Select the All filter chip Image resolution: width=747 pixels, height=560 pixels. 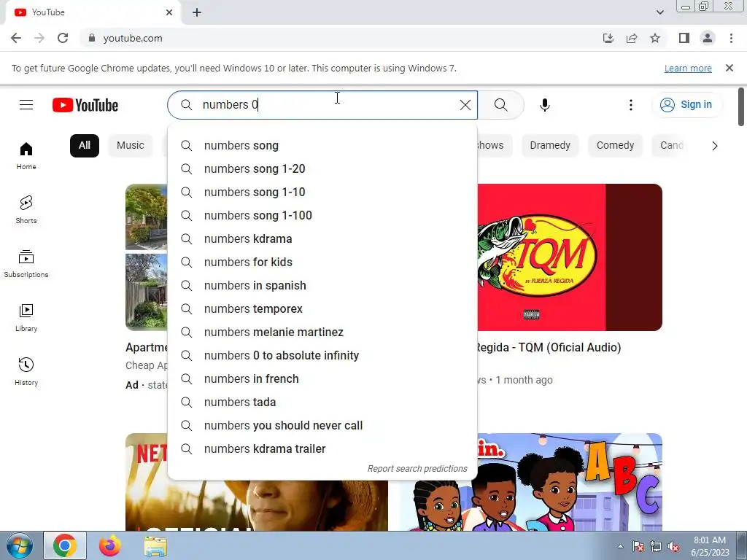pos(85,145)
